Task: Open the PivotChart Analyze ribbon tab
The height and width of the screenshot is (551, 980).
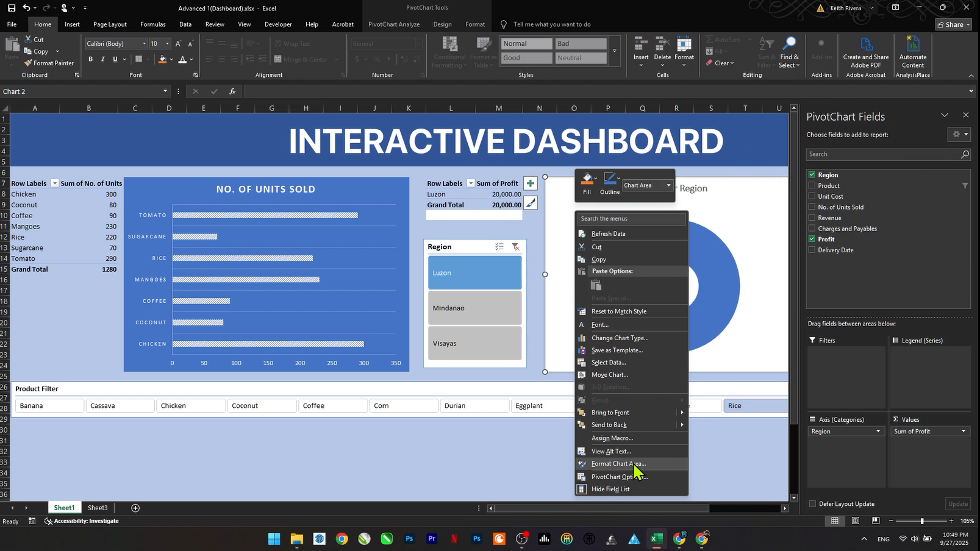Action: (x=394, y=24)
